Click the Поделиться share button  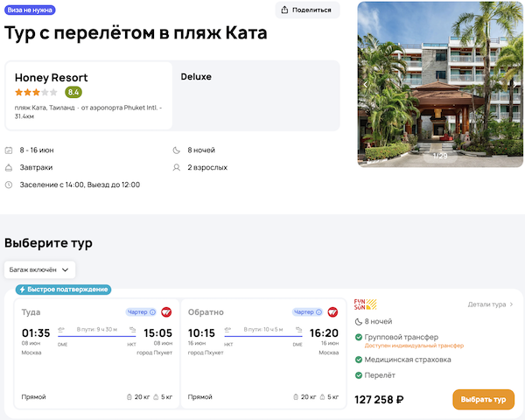(307, 10)
